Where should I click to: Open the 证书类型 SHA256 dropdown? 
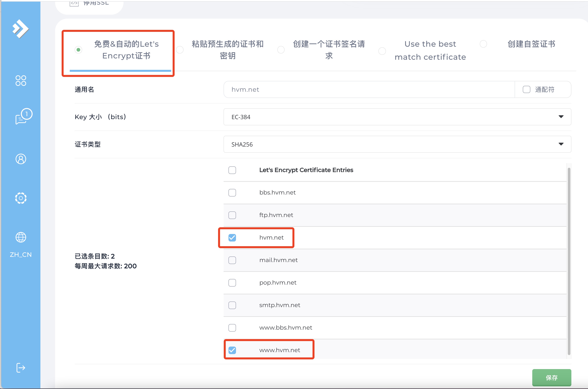coord(397,144)
